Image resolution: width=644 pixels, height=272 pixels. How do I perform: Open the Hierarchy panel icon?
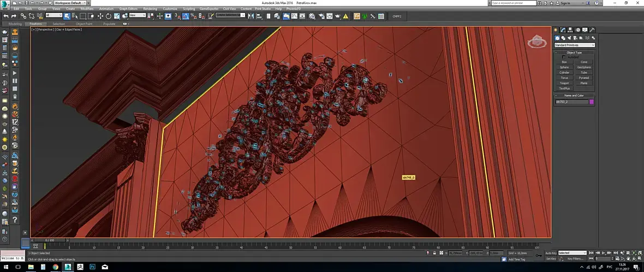[570, 30]
